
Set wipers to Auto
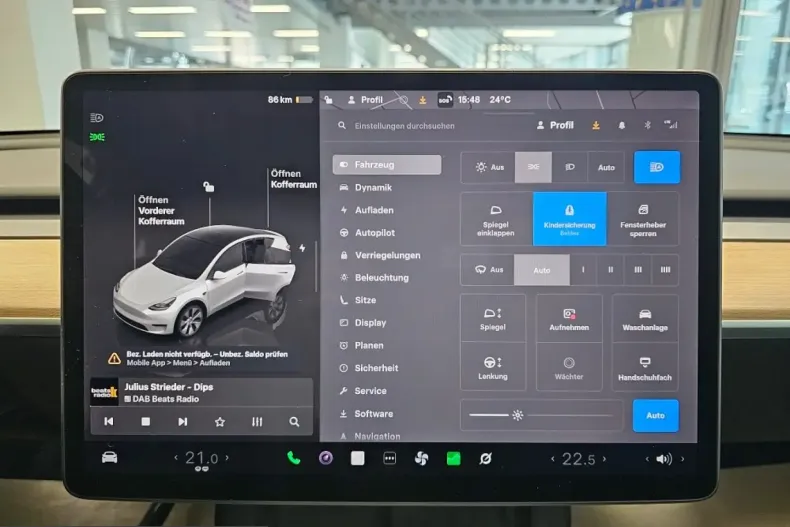(542, 270)
